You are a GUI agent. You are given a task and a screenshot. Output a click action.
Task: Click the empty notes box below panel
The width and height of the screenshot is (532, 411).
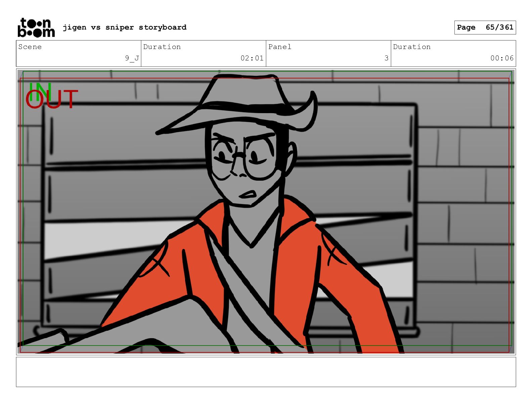click(x=266, y=372)
